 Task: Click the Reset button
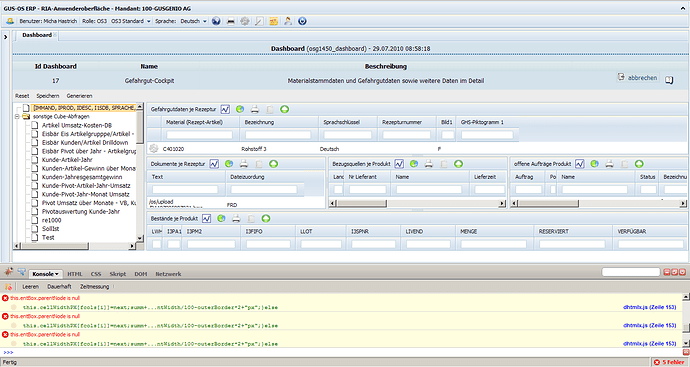click(x=22, y=96)
